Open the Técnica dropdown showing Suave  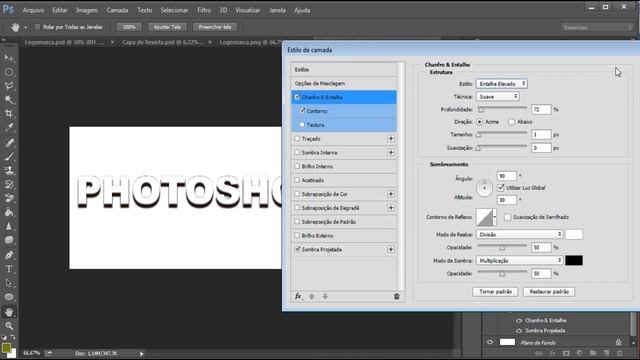pos(498,97)
